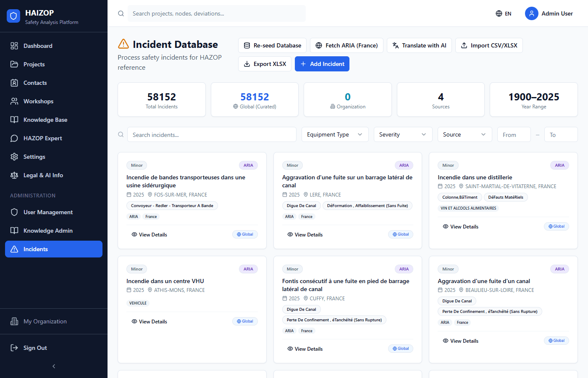Click the From year input field

514,135
